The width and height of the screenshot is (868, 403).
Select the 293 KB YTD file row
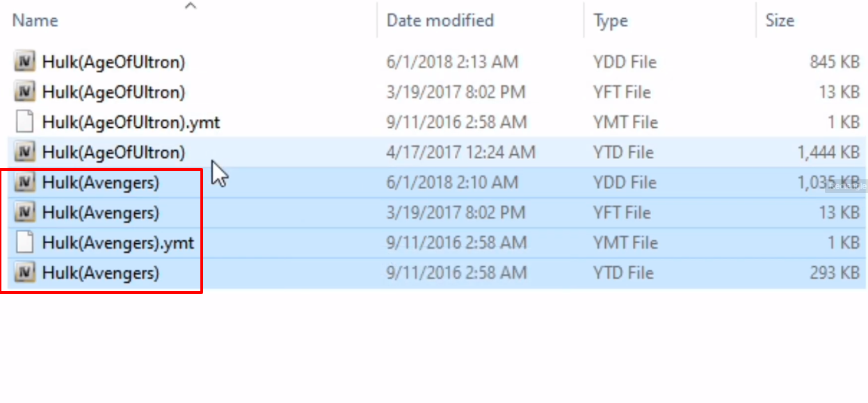(x=437, y=273)
